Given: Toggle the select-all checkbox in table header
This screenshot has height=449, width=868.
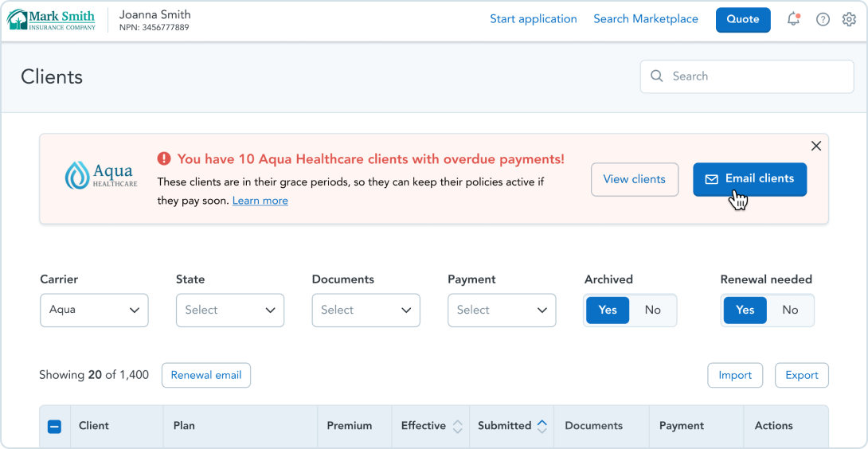Looking at the screenshot, I should (55, 426).
